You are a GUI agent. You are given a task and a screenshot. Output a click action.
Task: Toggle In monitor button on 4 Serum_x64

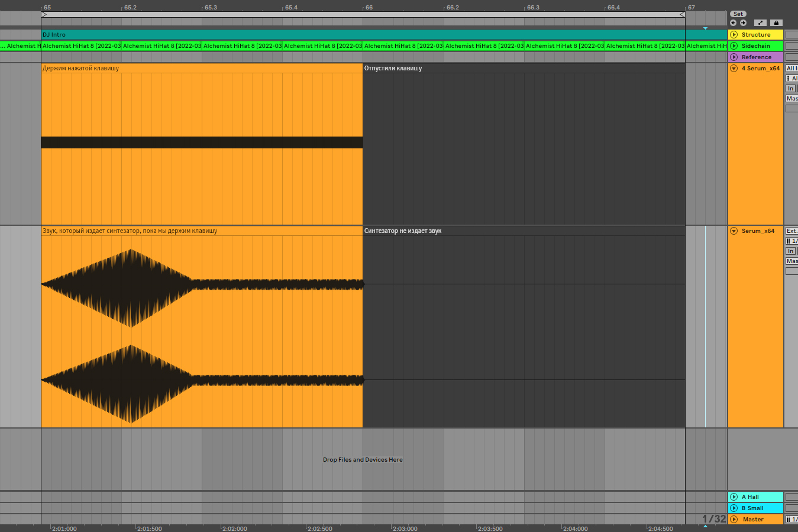coord(790,89)
